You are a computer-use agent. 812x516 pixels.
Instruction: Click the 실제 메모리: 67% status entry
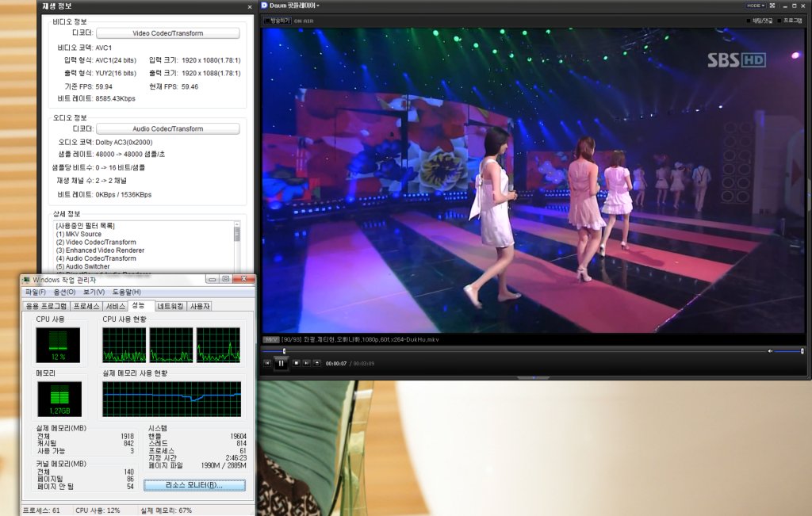166,510
